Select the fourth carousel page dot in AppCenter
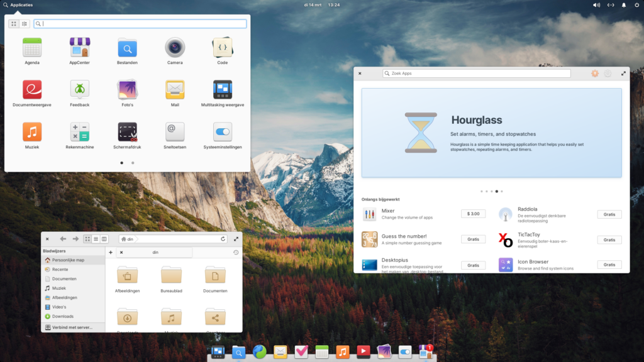The width and height of the screenshot is (644, 362). tap(496, 192)
